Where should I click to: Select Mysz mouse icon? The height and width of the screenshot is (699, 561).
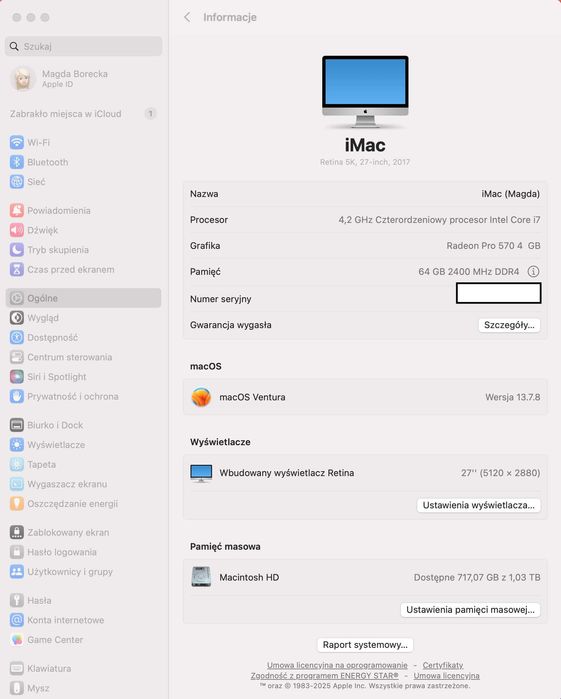click(16, 688)
